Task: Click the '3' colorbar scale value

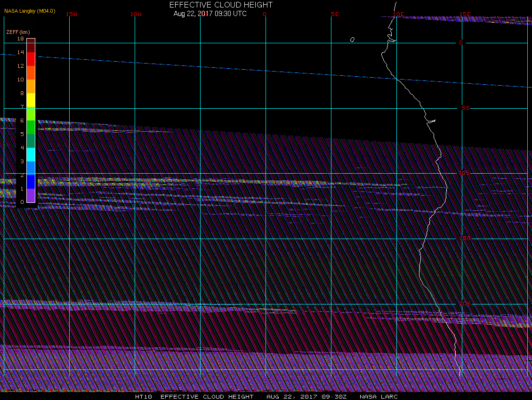Action: [x=22, y=161]
